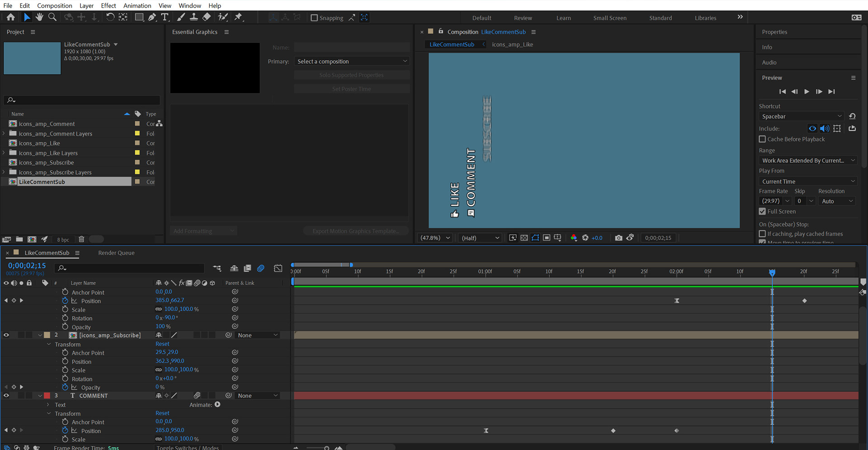Click Toggle Switches / Modes button
This screenshot has height=450, width=868.
(188, 448)
